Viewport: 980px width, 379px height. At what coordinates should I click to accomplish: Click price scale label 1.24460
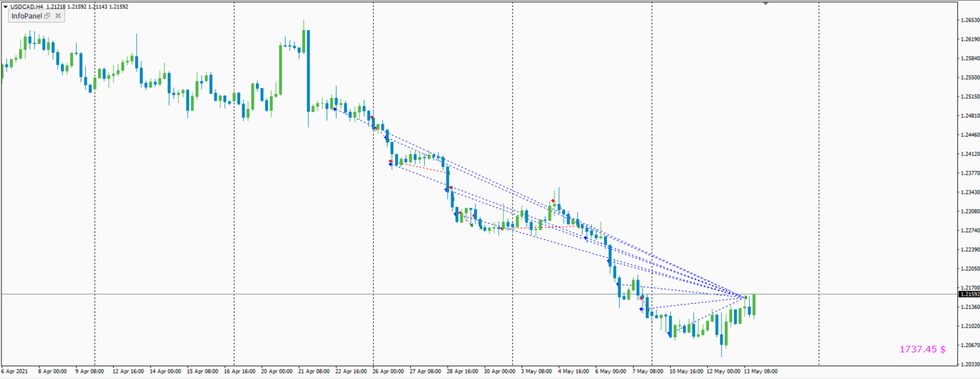[969, 134]
